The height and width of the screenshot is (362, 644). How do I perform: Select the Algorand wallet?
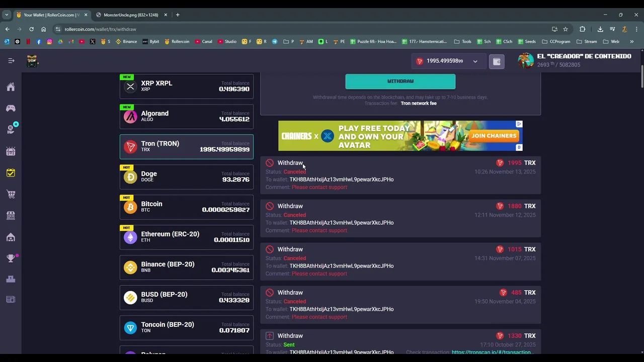pyautogui.click(x=187, y=117)
